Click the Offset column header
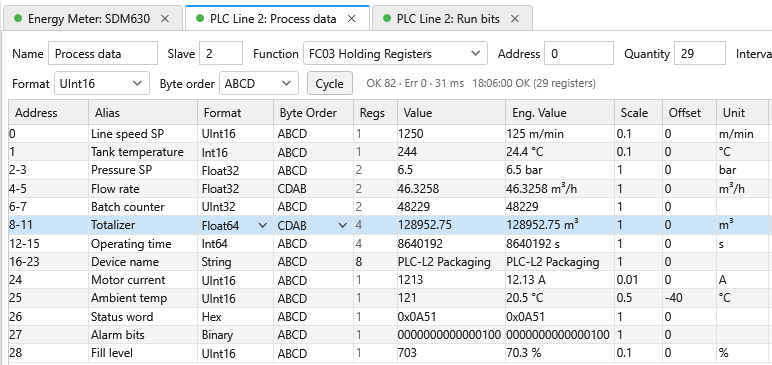772x365 pixels. point(690,113)
